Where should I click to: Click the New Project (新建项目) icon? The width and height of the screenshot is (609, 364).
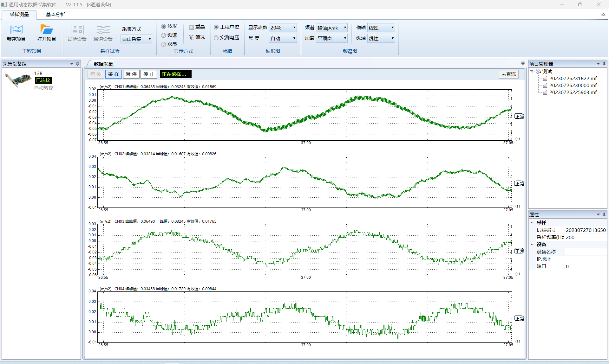16,29
